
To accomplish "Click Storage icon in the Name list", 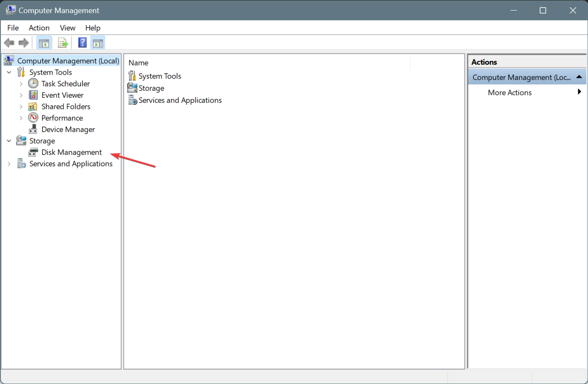I will point(132,88).
